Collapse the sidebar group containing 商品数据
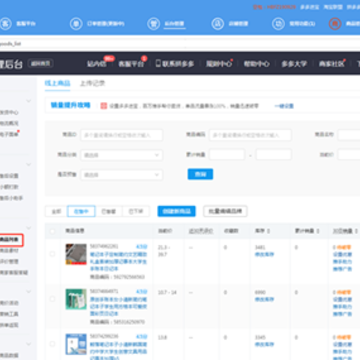The width and height of the screenshot is (360, 360). tap(29, 344)
